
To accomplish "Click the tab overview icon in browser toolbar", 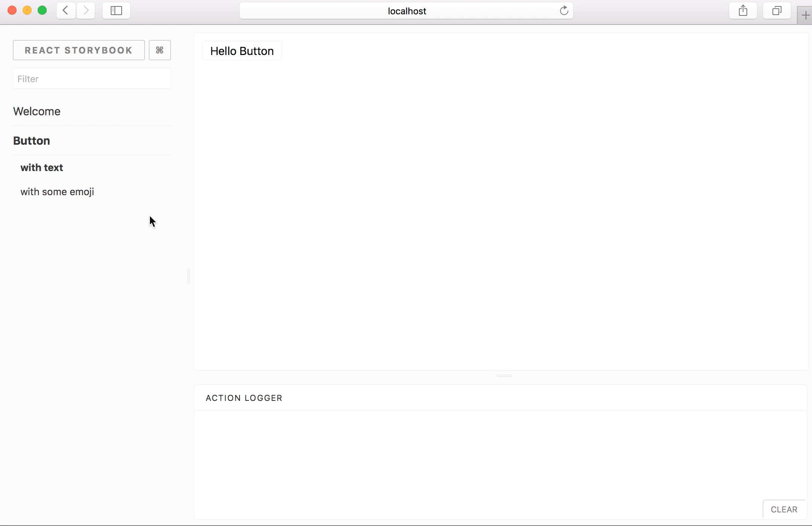I will coord(777,11).
